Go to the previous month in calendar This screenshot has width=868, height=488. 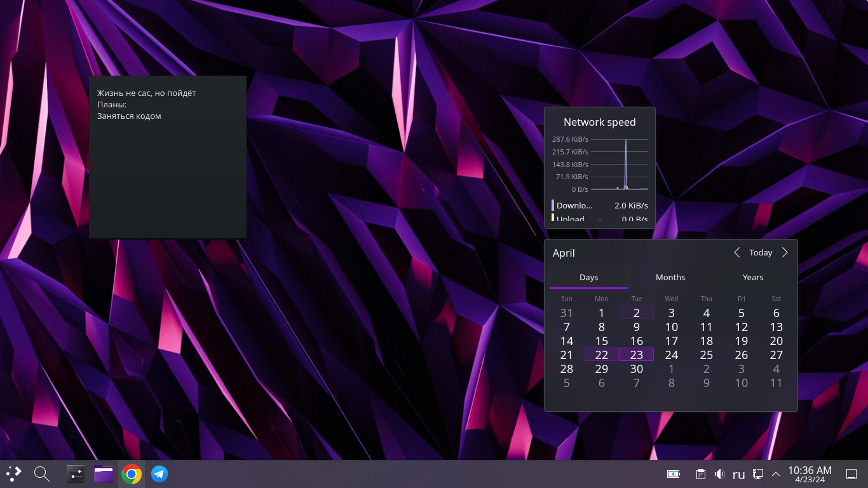point(737,252)
